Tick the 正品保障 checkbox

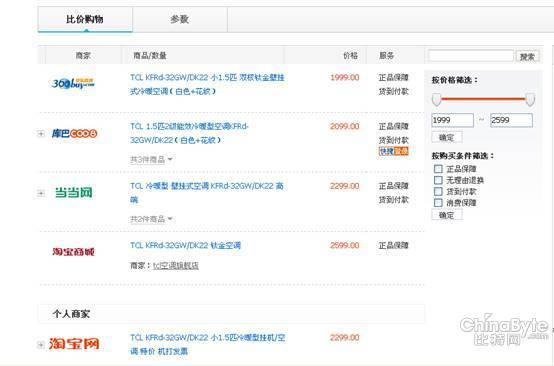(x=438, y=169)
